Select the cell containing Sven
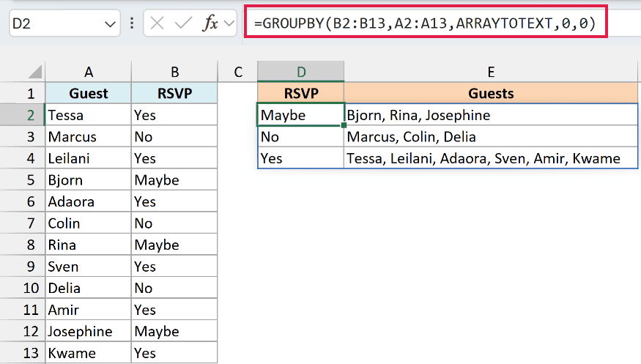The height and width of the screenshot is (364, 641). point(89,267)
